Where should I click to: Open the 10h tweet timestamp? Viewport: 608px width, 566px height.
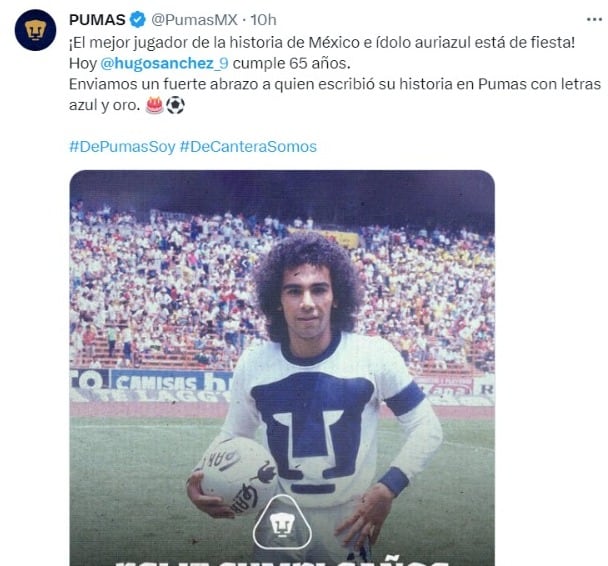click(x=263, y=19)
